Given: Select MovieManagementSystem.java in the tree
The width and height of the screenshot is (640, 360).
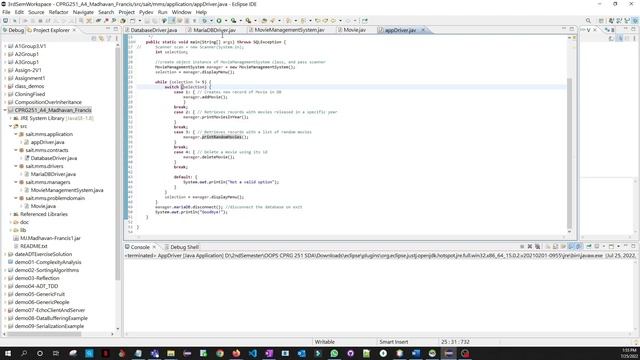Looking at the screenshot, I should (67, 190).
